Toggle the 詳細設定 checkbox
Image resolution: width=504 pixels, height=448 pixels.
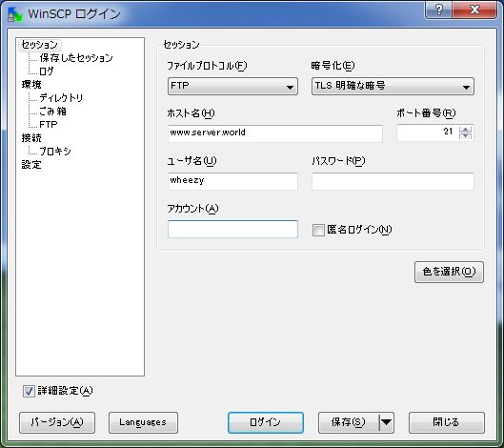pyautogui.click(x=29, y=392)
